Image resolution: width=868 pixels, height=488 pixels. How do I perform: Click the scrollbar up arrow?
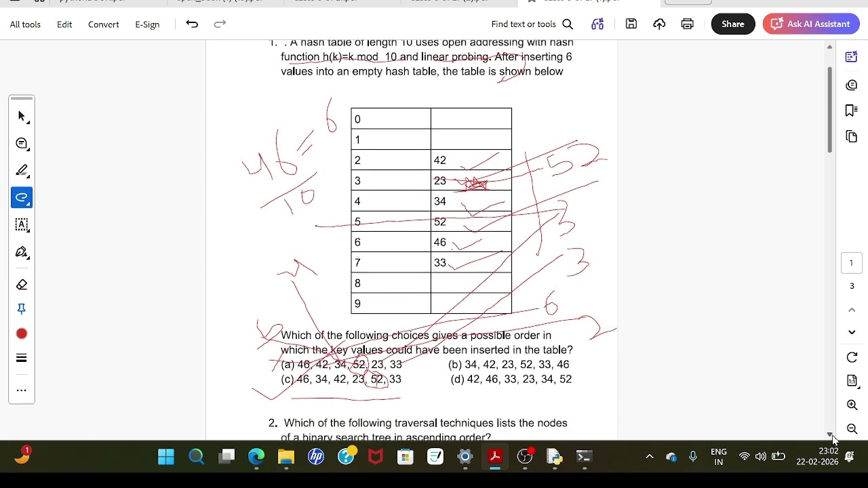point(829,47)
